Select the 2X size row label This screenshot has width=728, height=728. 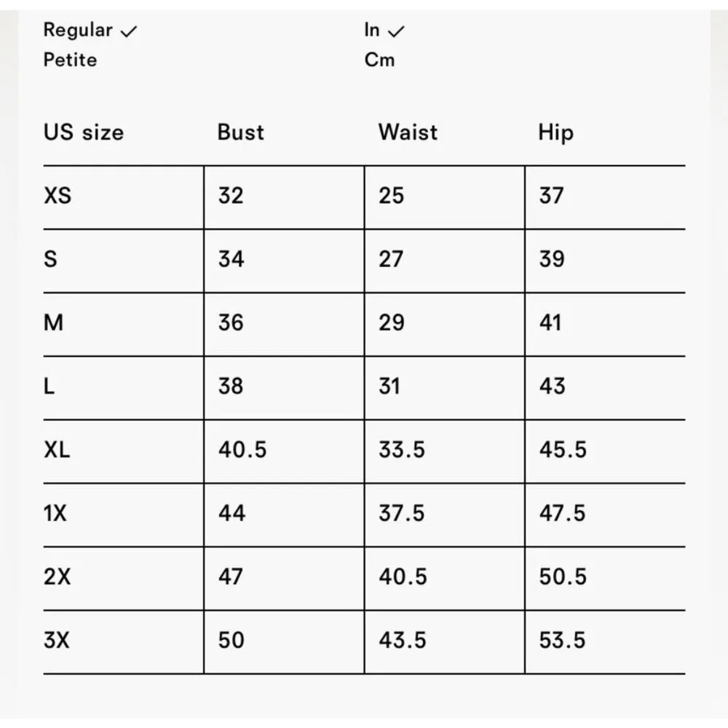[58, 577]
